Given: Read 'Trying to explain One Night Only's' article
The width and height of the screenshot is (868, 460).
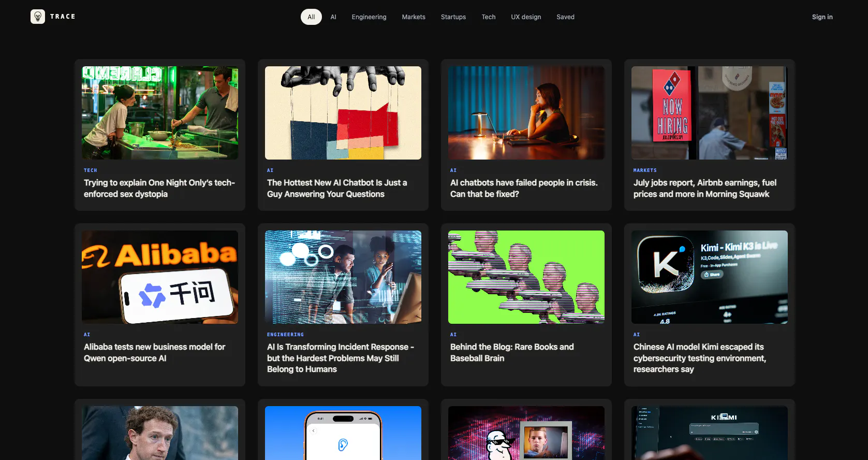Looking at the screenshot, I should [x=159, y=189].
